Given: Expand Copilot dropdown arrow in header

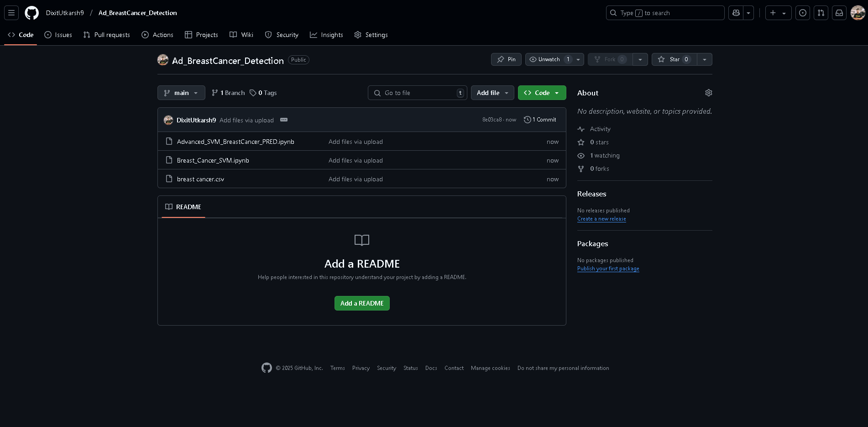Looking at the screenshot, I should [x=748, y=13].
